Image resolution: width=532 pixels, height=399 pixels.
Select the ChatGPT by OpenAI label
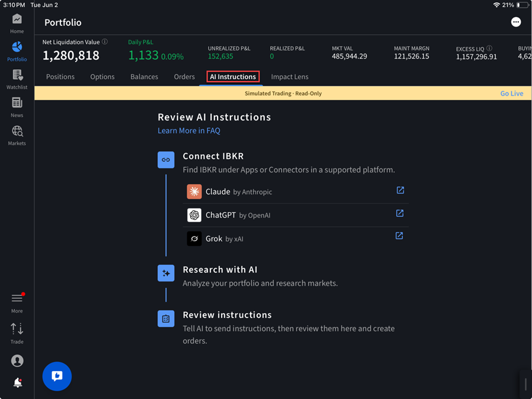238,215
